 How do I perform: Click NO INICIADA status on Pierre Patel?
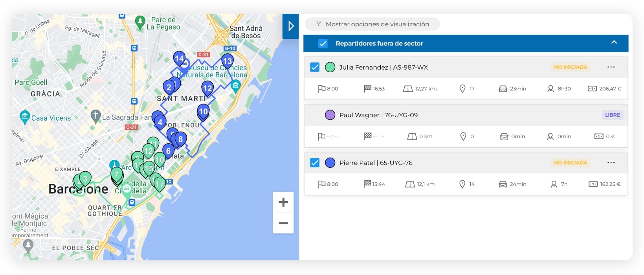point(571,163)
